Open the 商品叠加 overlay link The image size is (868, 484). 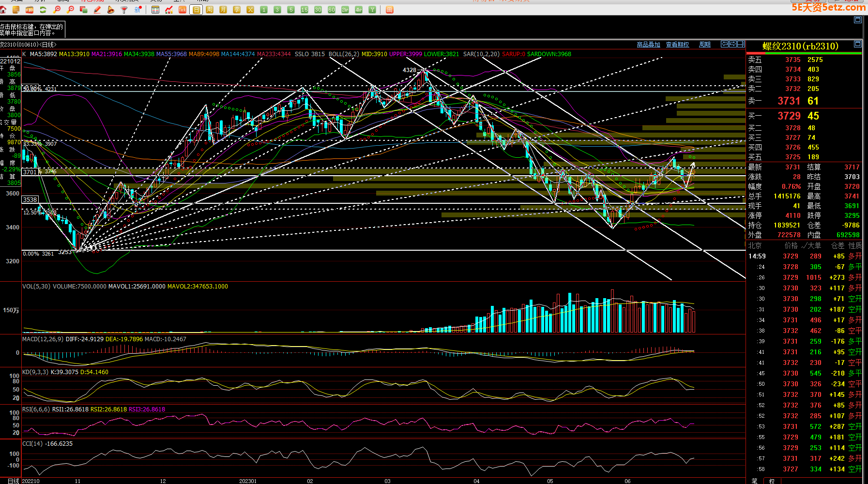tap(648, 45)
